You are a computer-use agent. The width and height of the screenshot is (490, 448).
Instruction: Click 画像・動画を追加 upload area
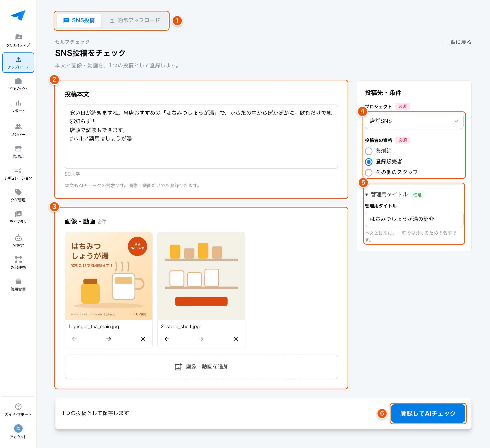[x=201, y=367]
